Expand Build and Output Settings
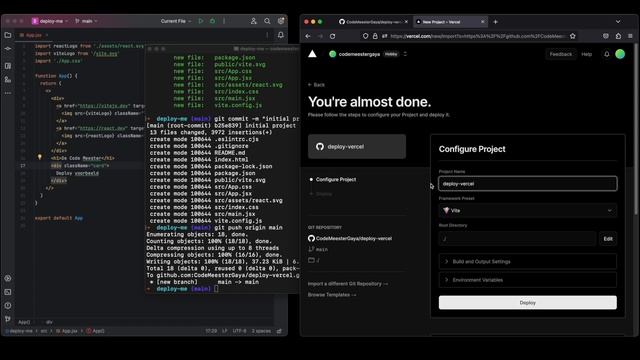 tap(527, 262)
